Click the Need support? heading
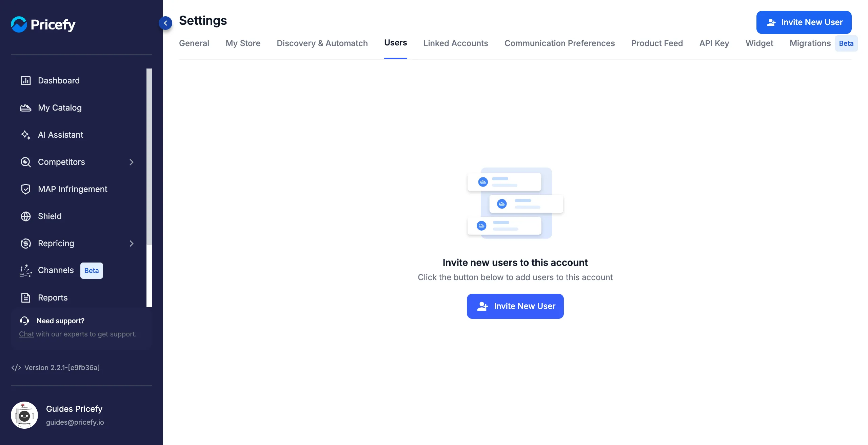This screenshot has width=868, height=445. [x=60, y=321]
